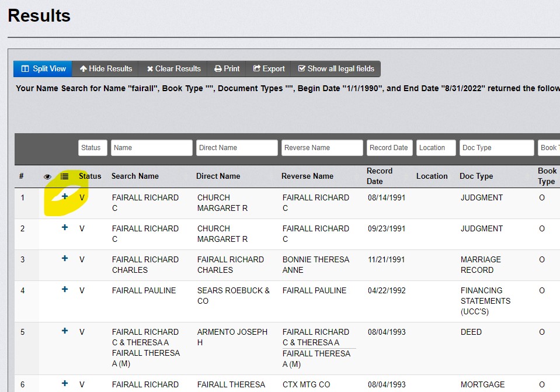The image size is (560, 392).
Task: Expand row 3 marriage record plus icon
Action: tap(65, 258)
